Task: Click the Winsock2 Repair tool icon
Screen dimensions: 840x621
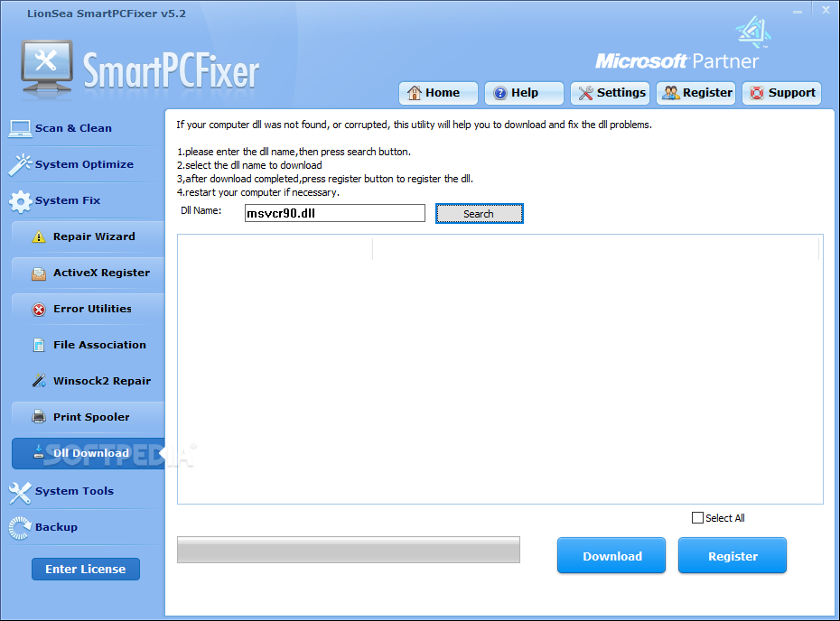Action: point(39,381)
